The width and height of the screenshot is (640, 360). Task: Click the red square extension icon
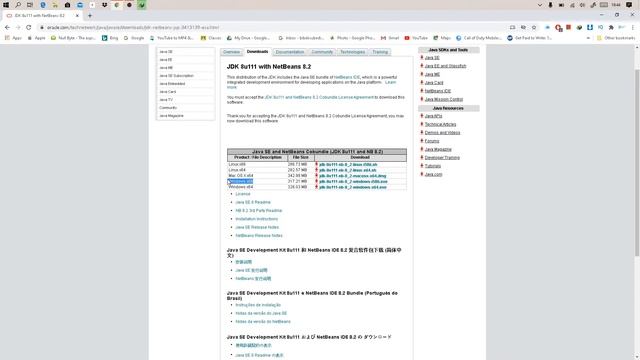[569, 27]
